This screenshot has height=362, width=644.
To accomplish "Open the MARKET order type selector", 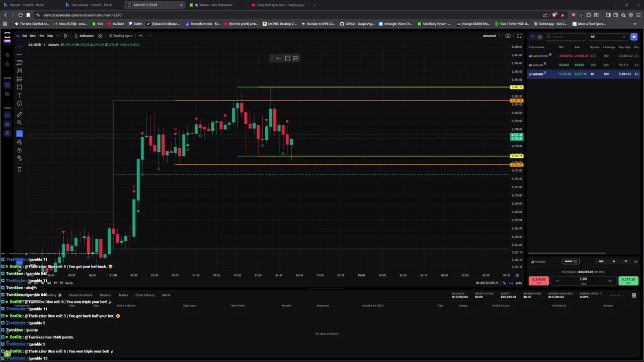I will [x=571, y=261].
